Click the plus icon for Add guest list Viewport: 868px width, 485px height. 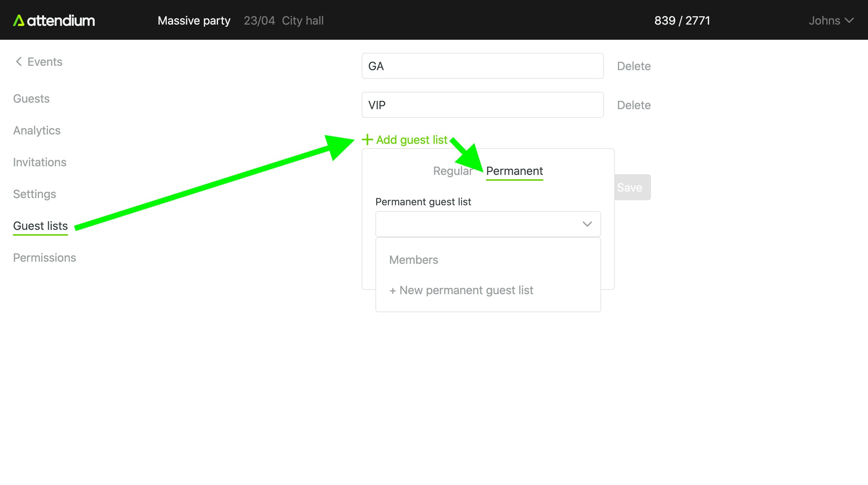[367, 140]
